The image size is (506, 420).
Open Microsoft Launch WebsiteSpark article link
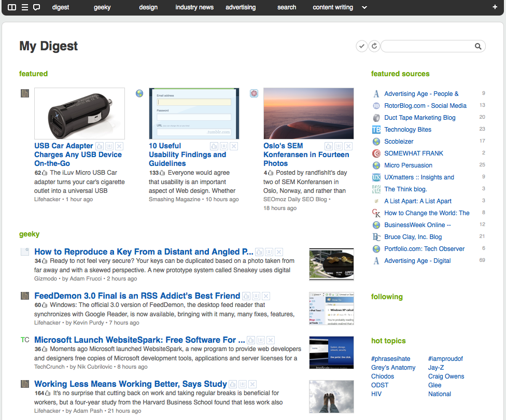point(139,340)
